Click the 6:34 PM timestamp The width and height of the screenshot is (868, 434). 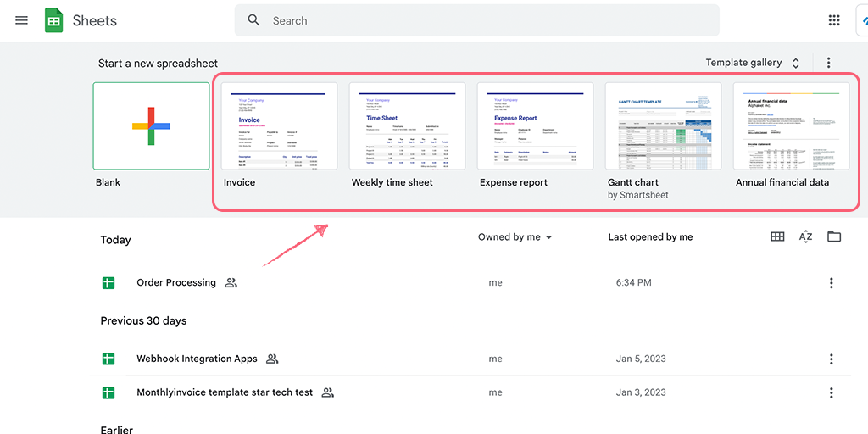(633, 283)
